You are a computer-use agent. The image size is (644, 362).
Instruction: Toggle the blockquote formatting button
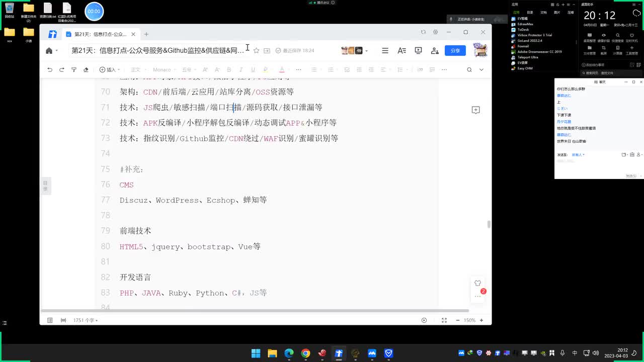click(x=420, y=70)
